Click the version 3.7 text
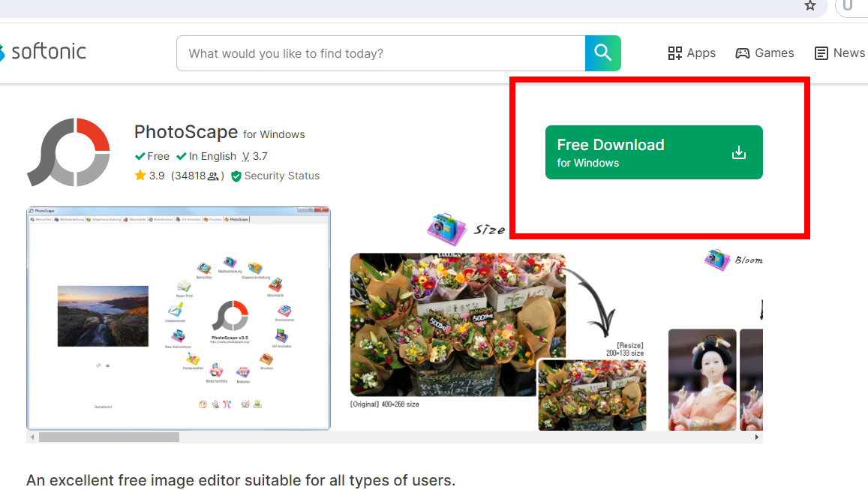Viewport: 868px width, 490px height. click(254, 156)
